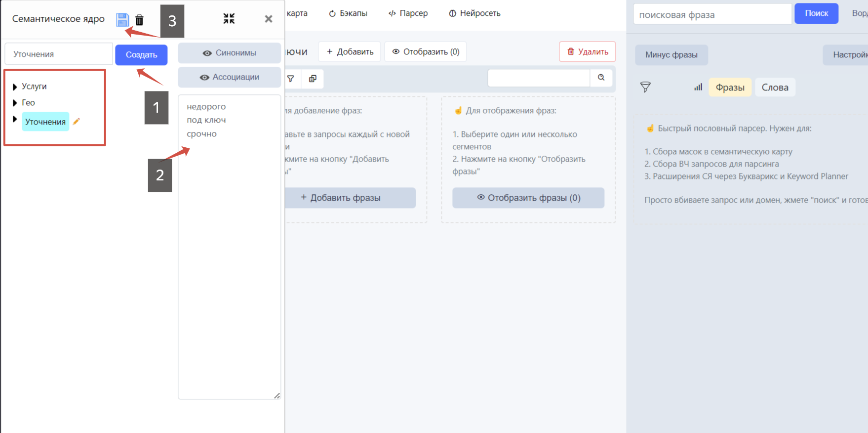868x433 pixels.
Task: Collapse the Семантическое ядро panel with arrows icon
Action: [x=229, y=19]
